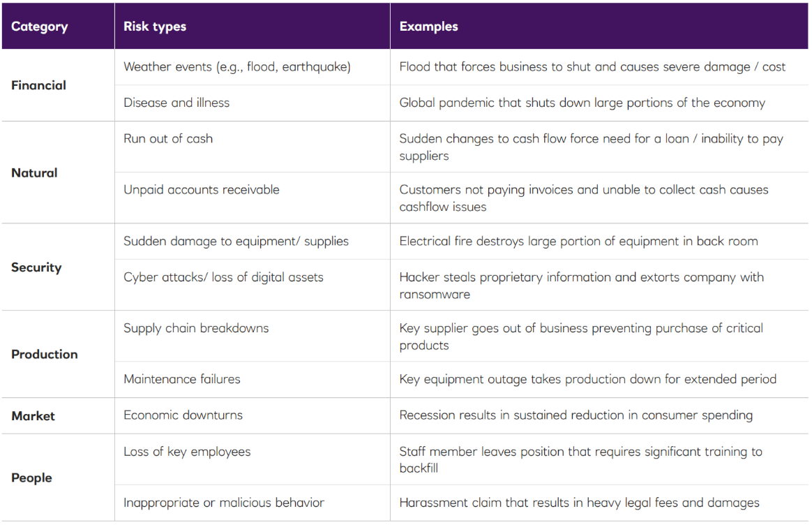The width and height of the screenshot is (812, 525).
Task: Select the Market category cell
Action: (33, 416)
